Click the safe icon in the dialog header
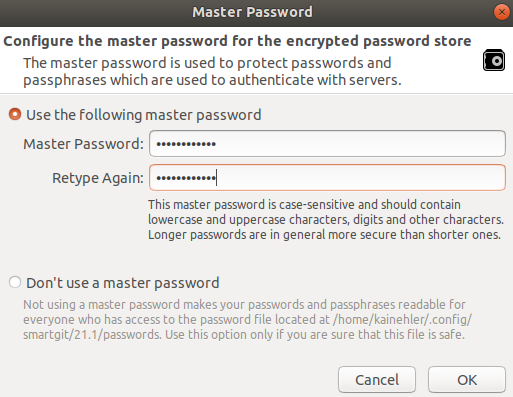The width and height of the screenshot is (513, 397). click(494, 60)
